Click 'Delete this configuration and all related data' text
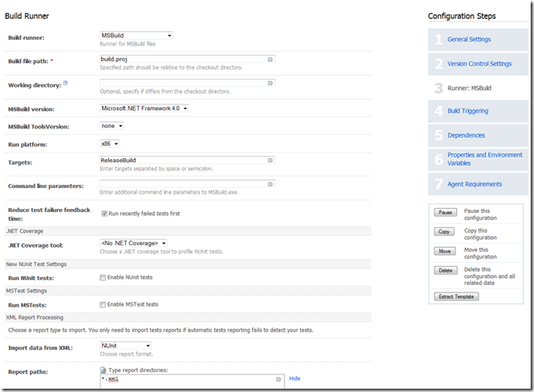This screenshot has height=392, width=534. 489,276
